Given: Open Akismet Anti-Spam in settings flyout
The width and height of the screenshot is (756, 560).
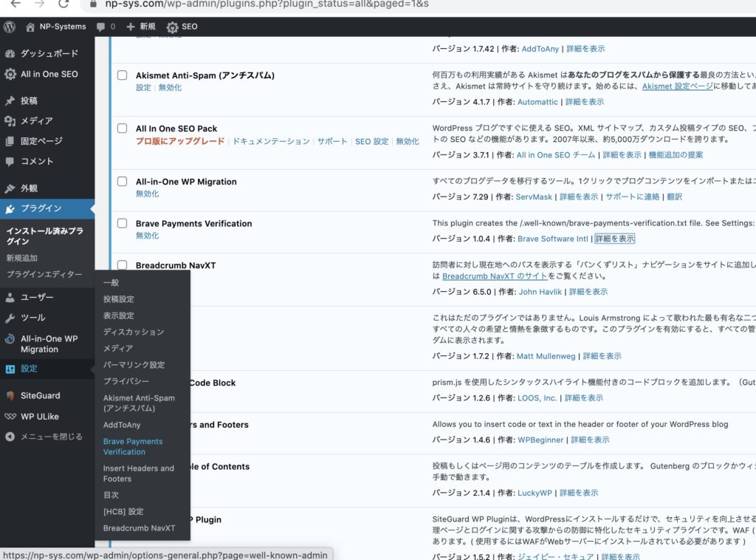Looking at the screenshot, I should pyautogui.click(x=139, y=403).
